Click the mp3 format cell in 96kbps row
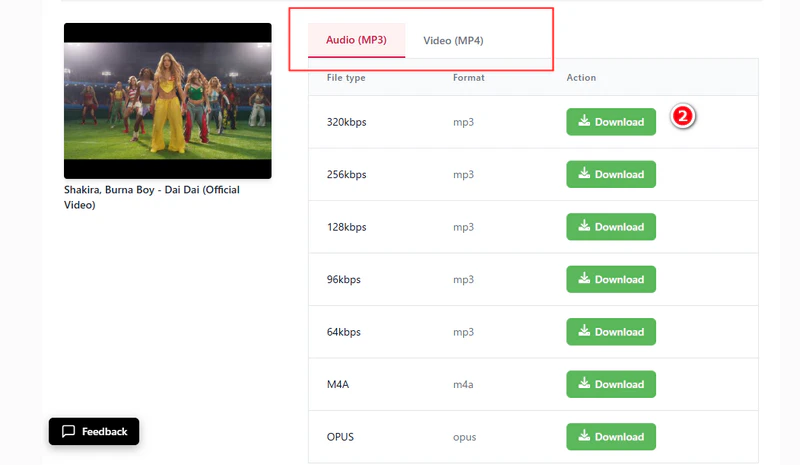800x465 pixels. click(463, 280)
